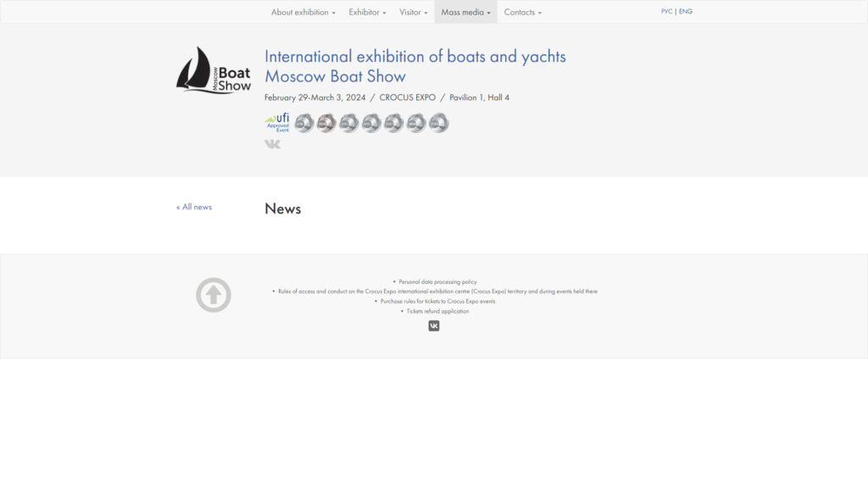Click the first medal badge after UFI
868x488 pixels.
304,123
